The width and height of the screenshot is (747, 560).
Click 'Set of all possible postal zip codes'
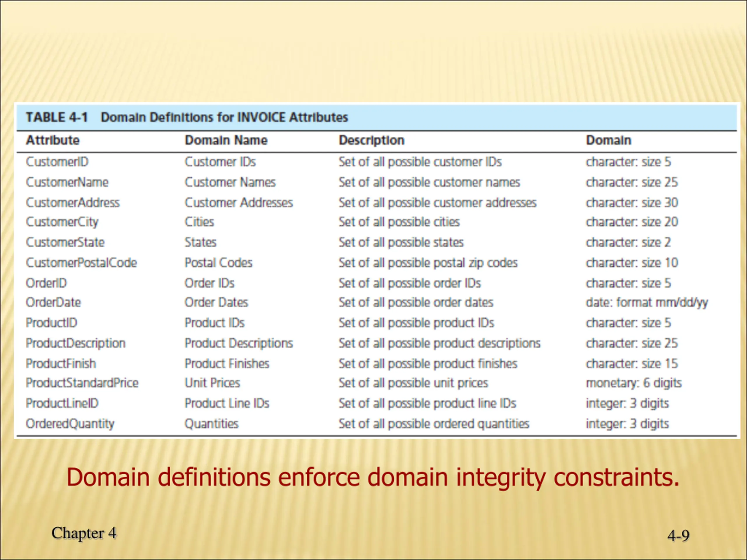[x=428, y=262]
